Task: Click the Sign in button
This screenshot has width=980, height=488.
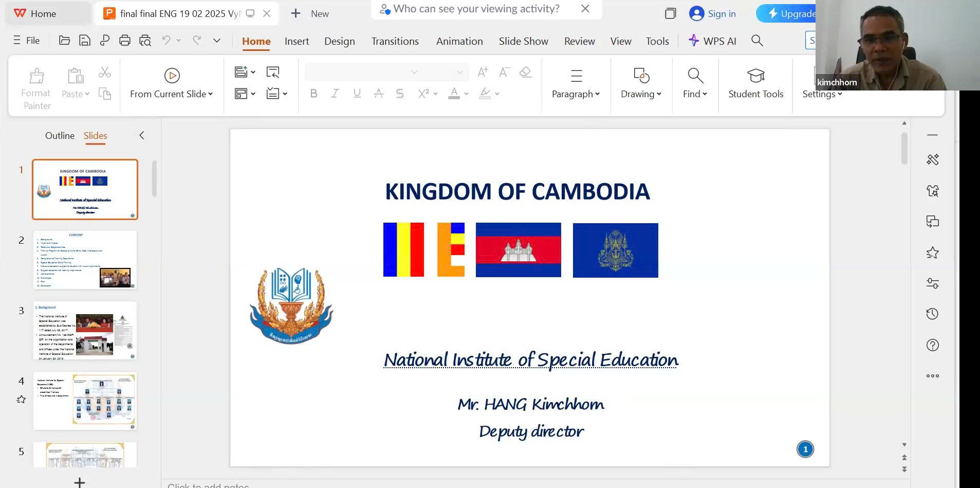Action: [x=713, y=14]
